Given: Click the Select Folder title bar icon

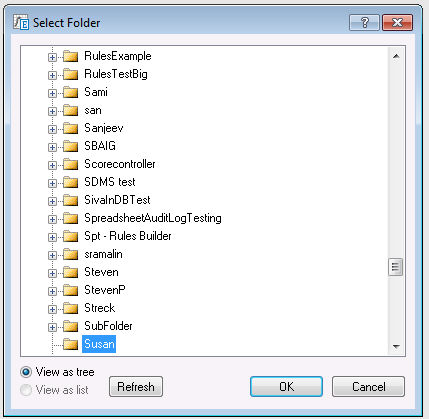Looking at the screenshot, I should [x=21, y=23].
